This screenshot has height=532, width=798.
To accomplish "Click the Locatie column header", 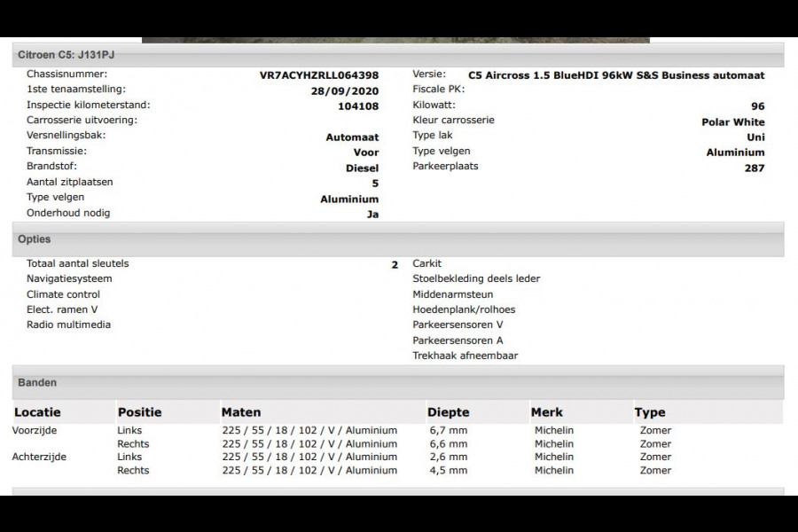I will 37,412.
